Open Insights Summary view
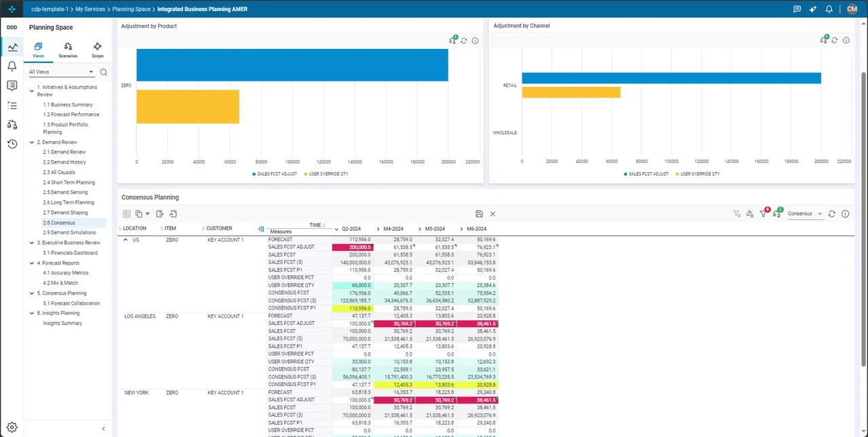 pos(62,324)
